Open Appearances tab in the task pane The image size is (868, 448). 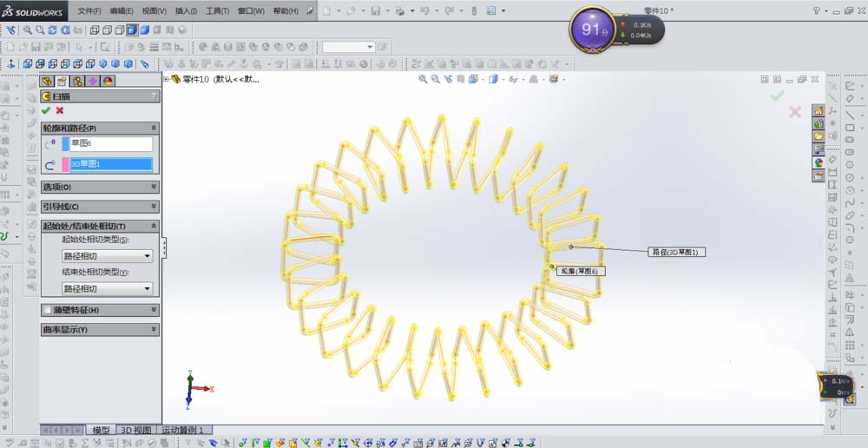pos(819,162)
